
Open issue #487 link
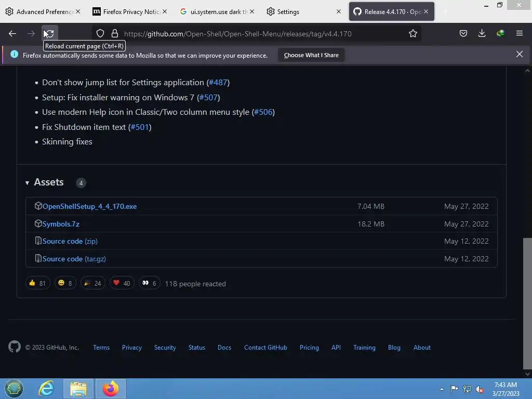pyautogui.click(x=218, y=82)
